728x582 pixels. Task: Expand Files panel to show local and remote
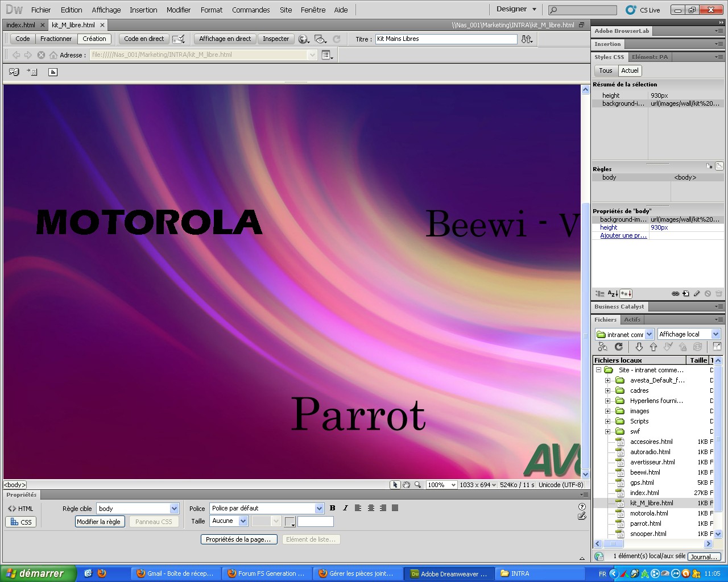click(717, 347)
